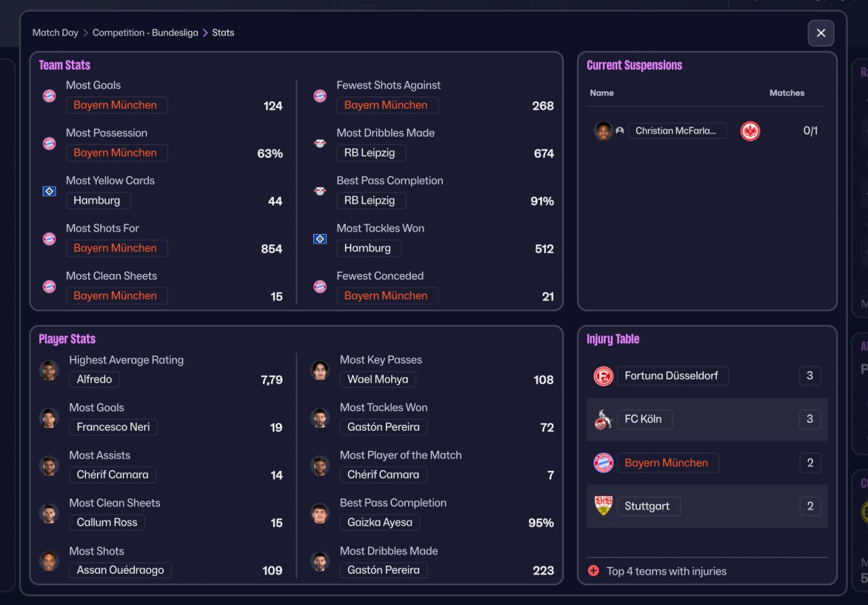Click the Bayern crest beside Most Shots For
The image size is (868, 605).
(x=50, y=239)
